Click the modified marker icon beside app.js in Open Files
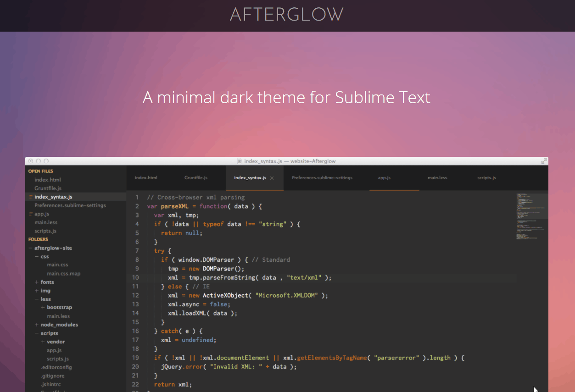 (31, 214)
